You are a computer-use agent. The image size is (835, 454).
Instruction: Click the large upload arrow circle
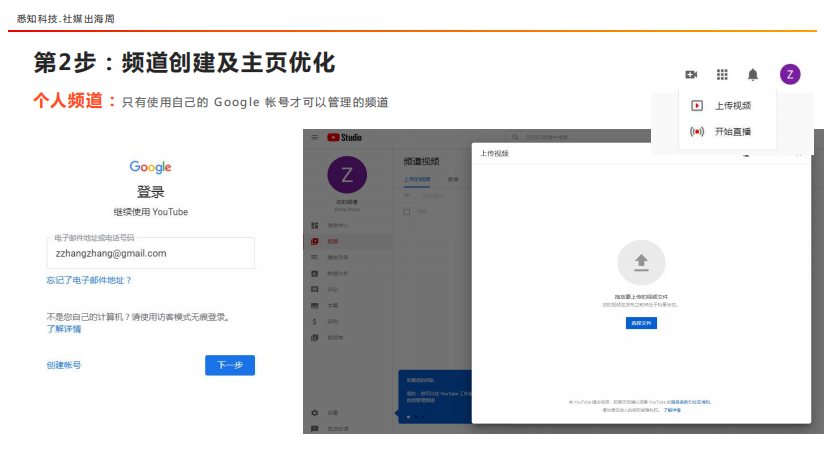tap(641, 263)
